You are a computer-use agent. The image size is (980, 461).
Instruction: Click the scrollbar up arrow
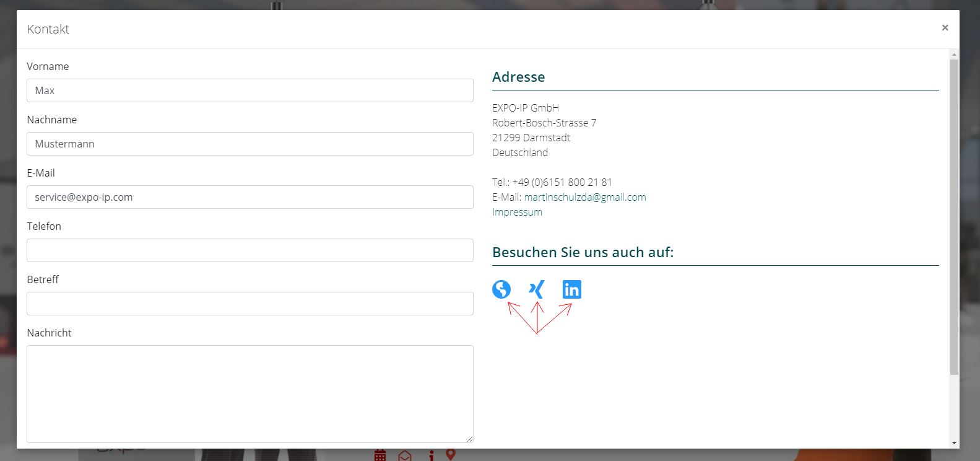954,54
